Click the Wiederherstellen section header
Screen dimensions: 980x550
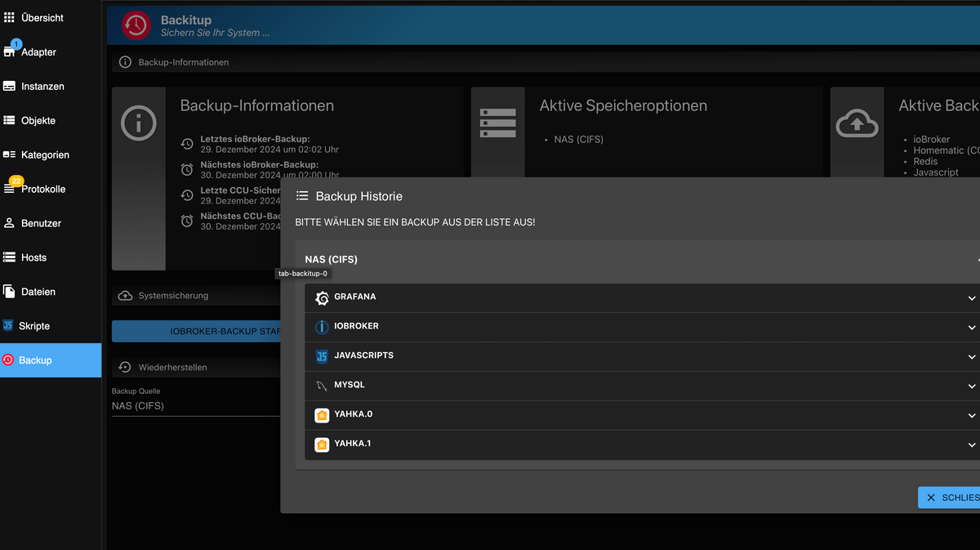196,367
